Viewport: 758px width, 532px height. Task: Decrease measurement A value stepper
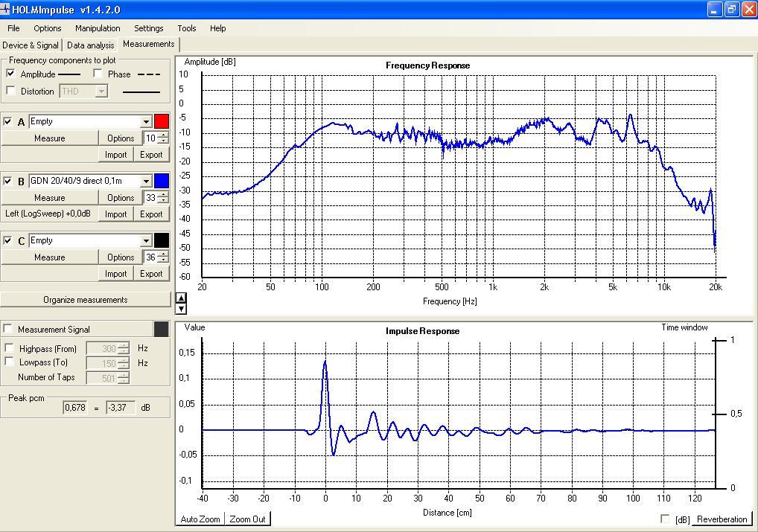click(163, 141)
